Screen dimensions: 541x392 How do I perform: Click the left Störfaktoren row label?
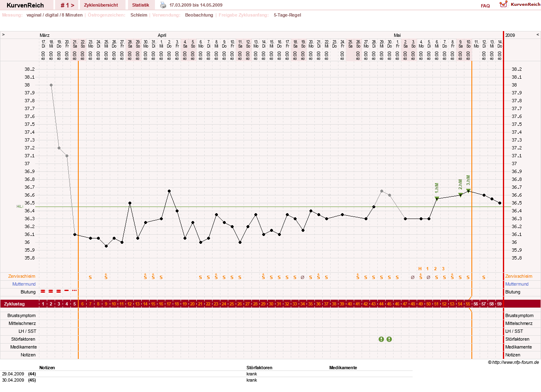23,339
